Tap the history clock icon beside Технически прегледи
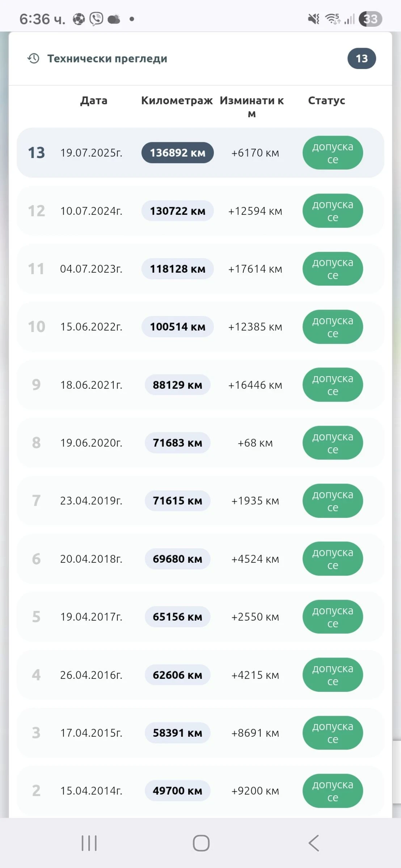The width and height of the screenshot is (401, 868). click(34, 59)
